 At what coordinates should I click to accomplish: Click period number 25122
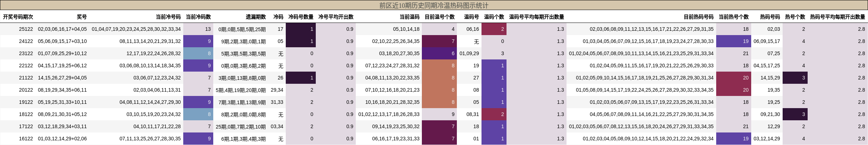tap(26, 29)
